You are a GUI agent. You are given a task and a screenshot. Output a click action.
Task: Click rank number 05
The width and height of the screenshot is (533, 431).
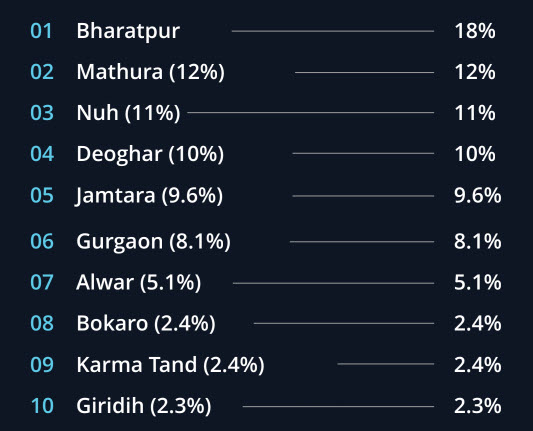[x=42, y=195]
